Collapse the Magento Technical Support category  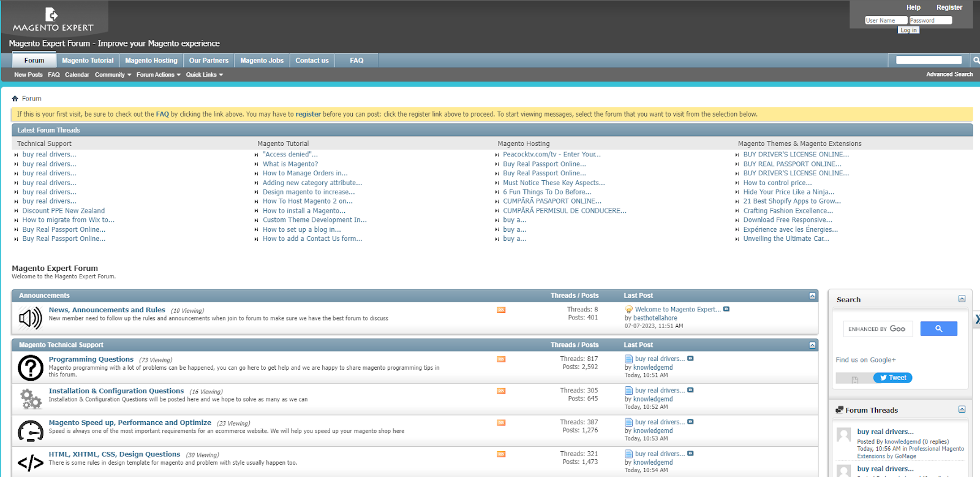click(813, 345)
